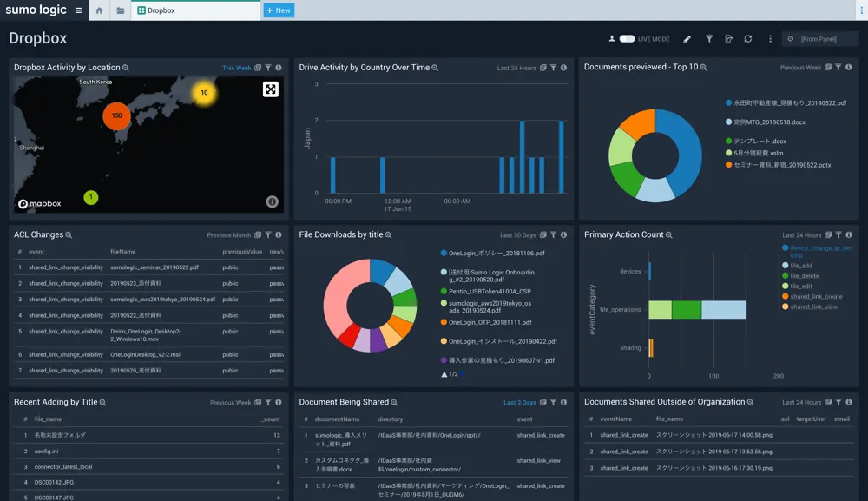Click This Week link on Location panel
The width and height of the screenshot is (868, 501).
pos(236,68)
